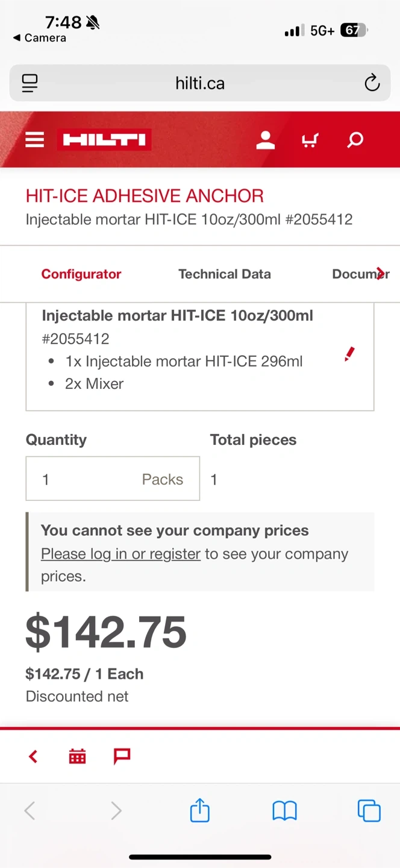Tap the red back chevron
This screenshot has height=868, width=400.
[x=33, y=756]
